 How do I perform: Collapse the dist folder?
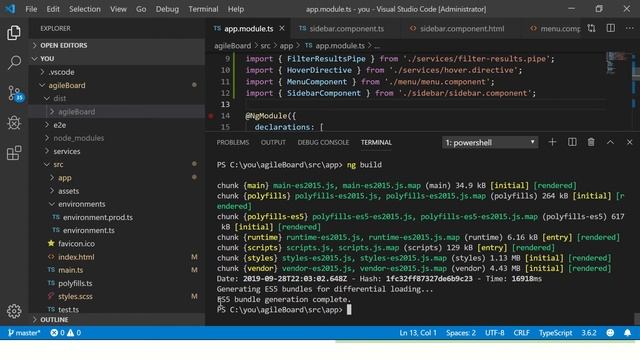59,98
